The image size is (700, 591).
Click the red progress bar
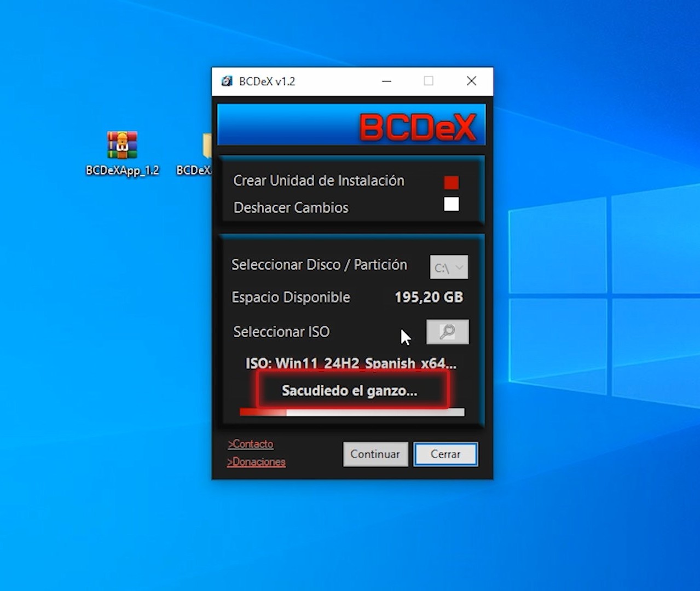[x=351, y=412]
